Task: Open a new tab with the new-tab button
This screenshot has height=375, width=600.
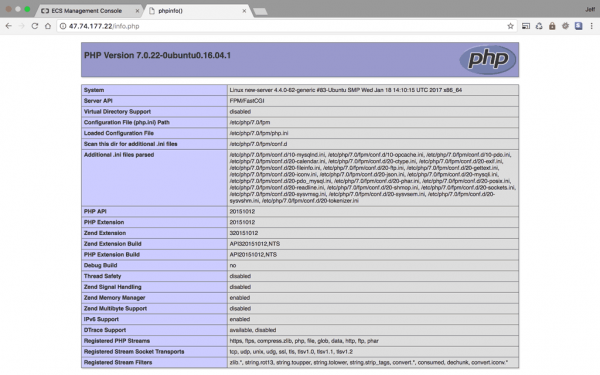Action: [x=260, y=11]
